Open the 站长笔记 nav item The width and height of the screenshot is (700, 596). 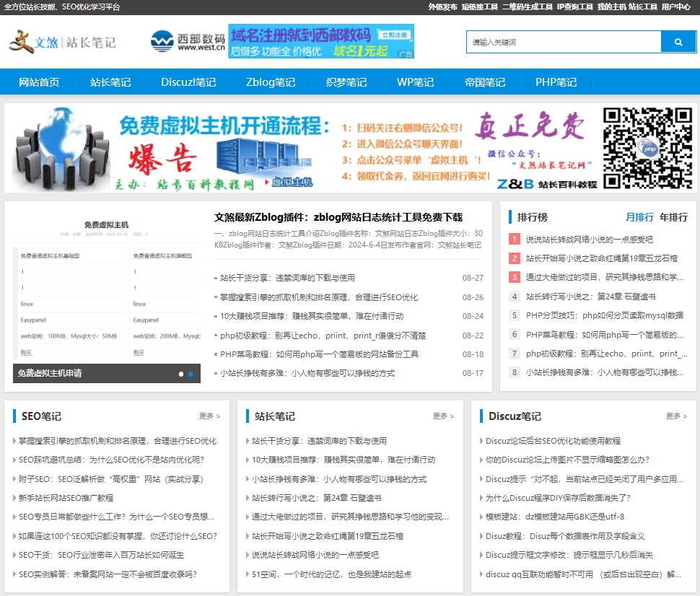(110, 82)
